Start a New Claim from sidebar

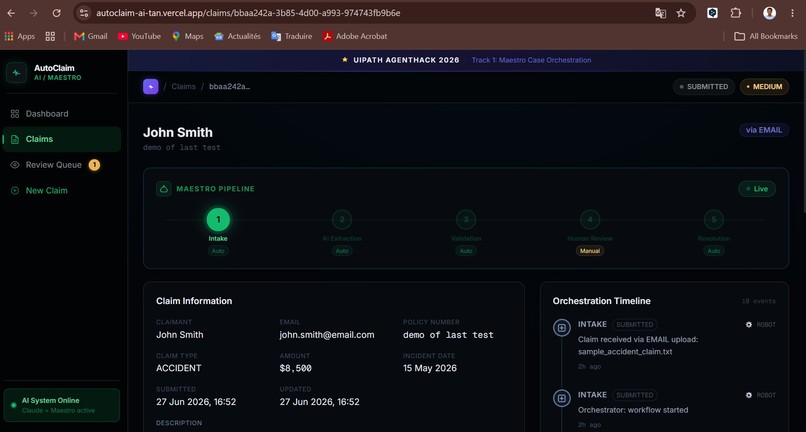tap(62, 190)
